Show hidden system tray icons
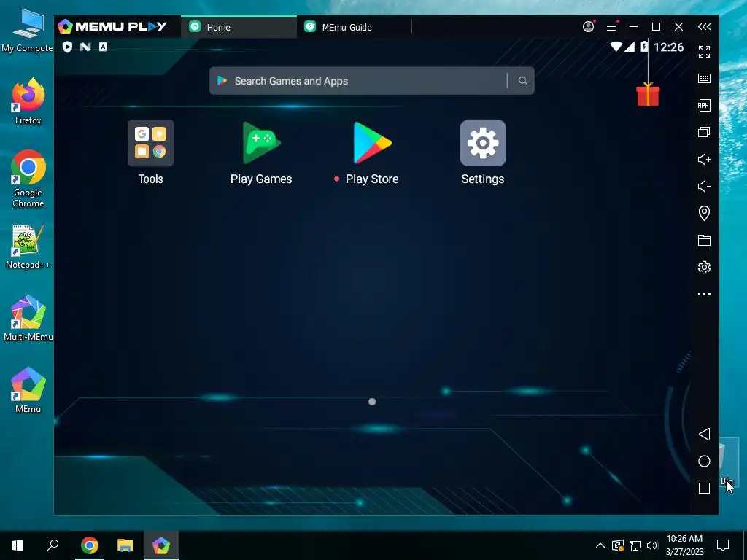The height and width of the screenshot is (560, 747). [600, 545]
